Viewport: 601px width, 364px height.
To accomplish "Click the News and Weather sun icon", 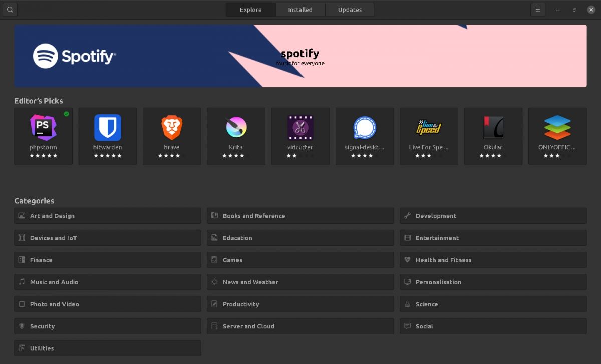I will [x=214, y=282].
